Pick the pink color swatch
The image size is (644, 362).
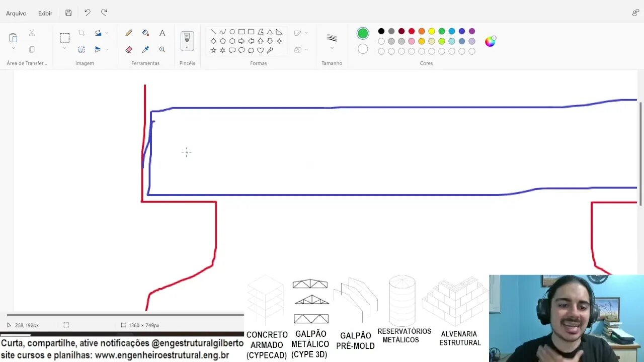click(x=412, y=41)
